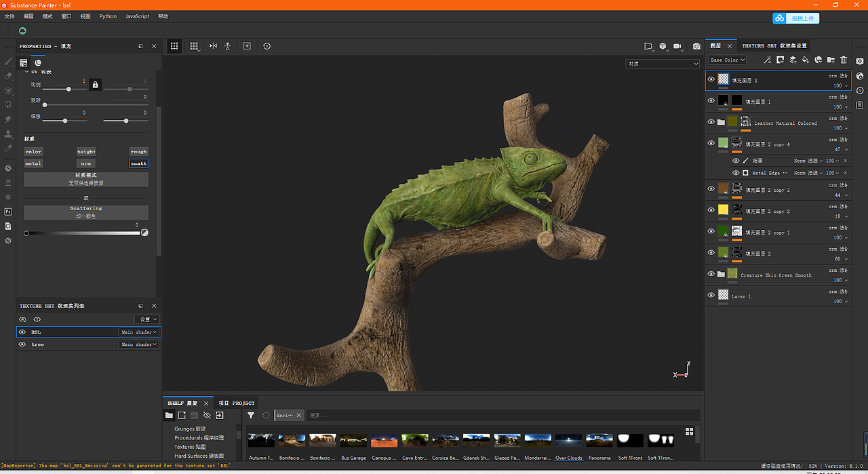Add a new folder in layers panel
Screen dimensions: 868x474
(831, 60)
